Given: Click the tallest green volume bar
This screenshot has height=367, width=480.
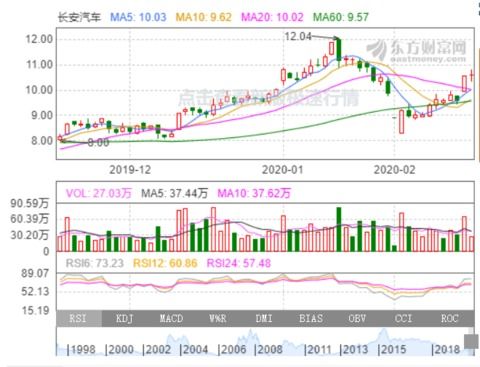Looking at the screenshot, I should pos(339,229).
